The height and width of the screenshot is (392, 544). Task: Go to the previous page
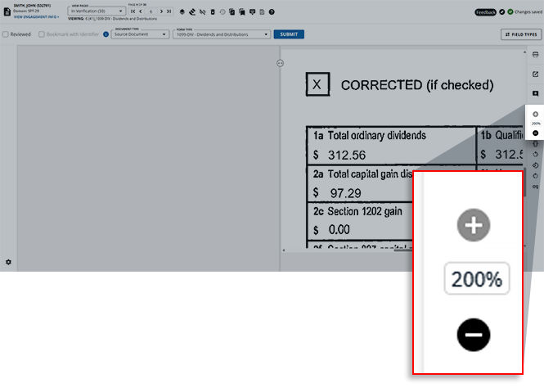pyautogui.click(x=141, y=11)
